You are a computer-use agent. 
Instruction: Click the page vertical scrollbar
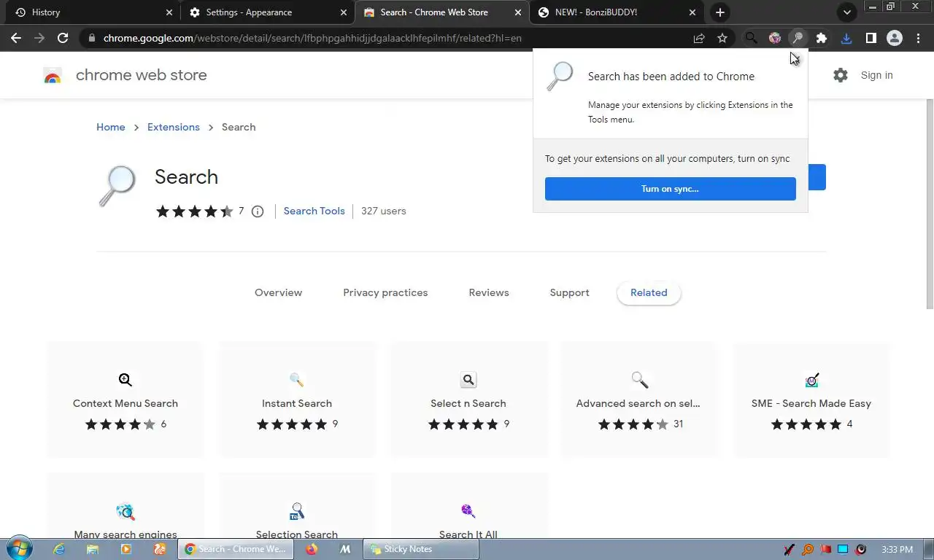point(929,204)
